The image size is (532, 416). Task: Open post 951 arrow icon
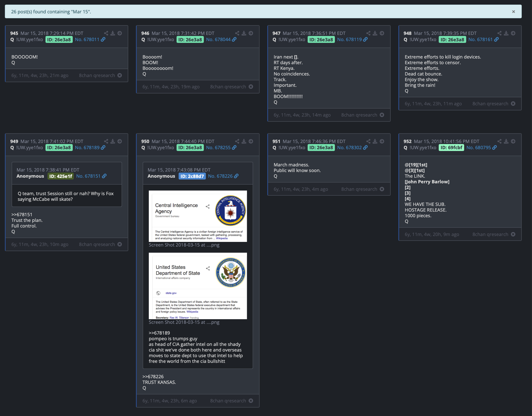point(382,141)
